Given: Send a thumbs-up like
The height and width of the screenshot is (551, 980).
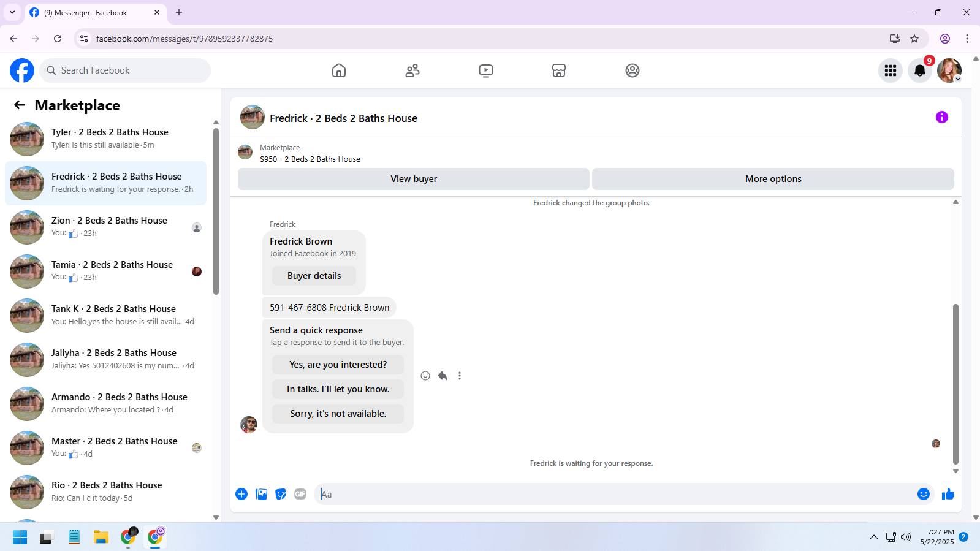Looking at the screenshot, I should pos(948,494).
